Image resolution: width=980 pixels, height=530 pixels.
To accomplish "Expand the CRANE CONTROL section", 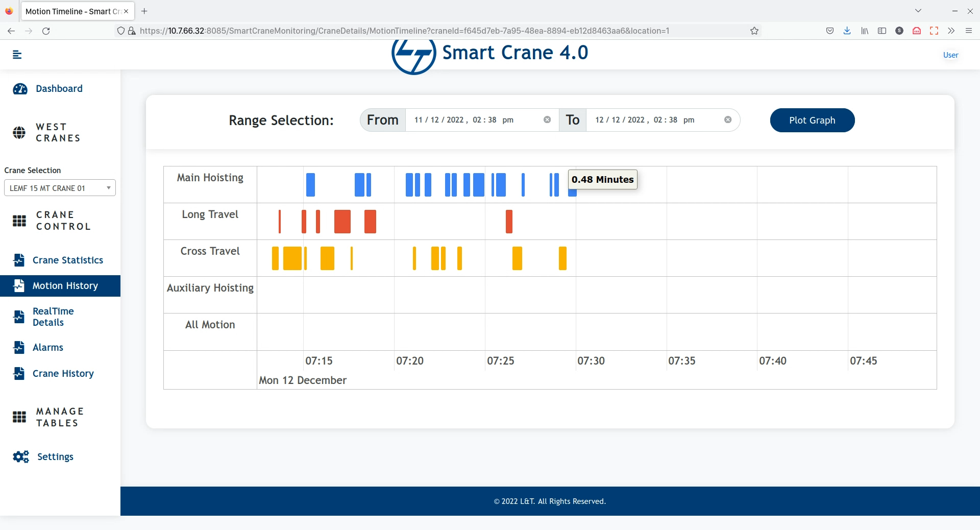I will 63,221.
